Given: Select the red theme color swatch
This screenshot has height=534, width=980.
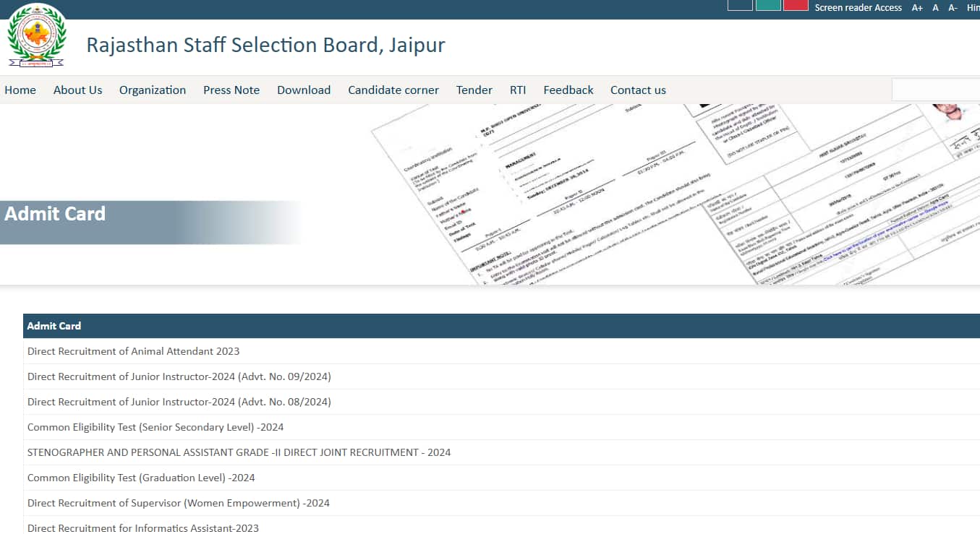Looking at the screenshot, I should pyautogui.click(x=796, y=5).
